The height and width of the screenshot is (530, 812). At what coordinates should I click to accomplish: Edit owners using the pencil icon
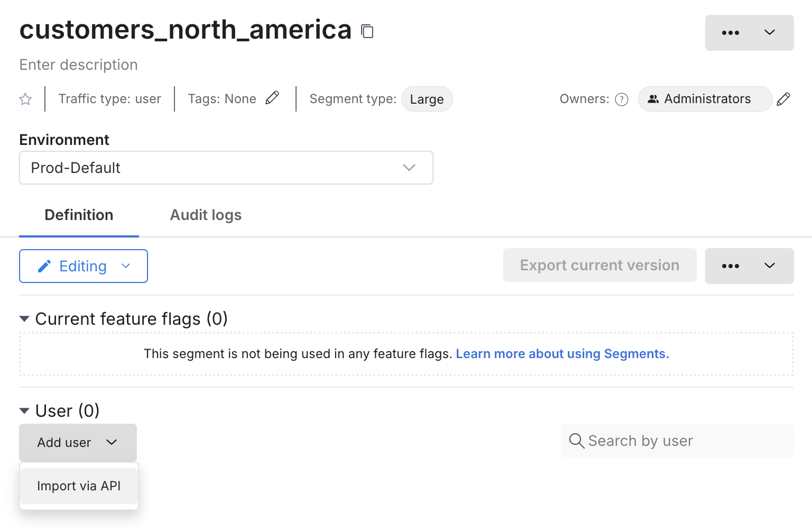tap(783, 99)
